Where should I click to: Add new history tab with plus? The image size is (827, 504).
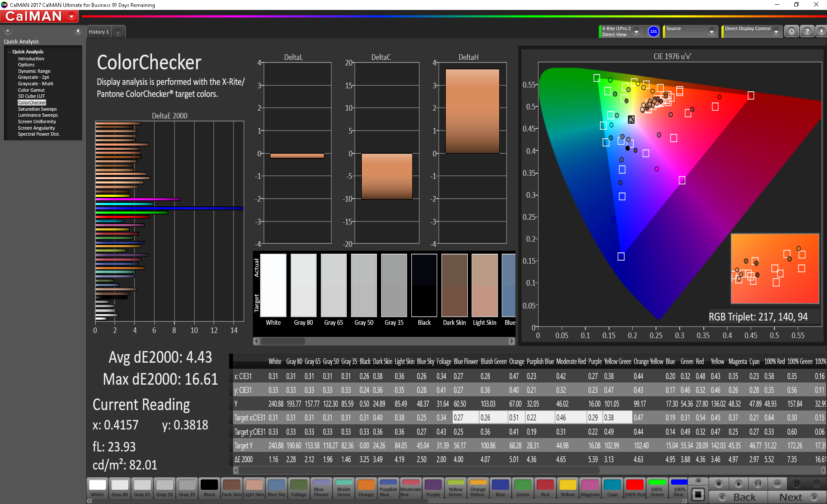118,32
